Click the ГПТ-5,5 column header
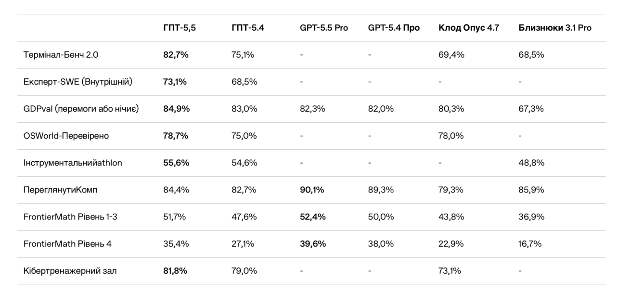644x294 pixels. [179, 28]
